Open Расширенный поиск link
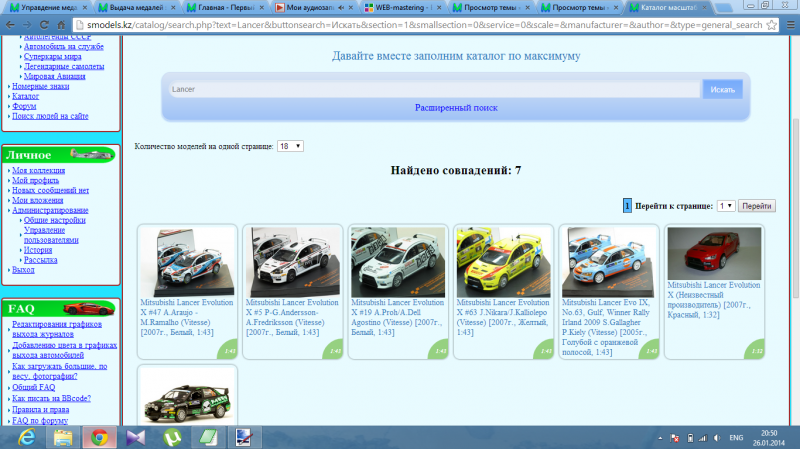Image resolution: width=800 pixels, height=449 pixels. click(x=456, y=108)
